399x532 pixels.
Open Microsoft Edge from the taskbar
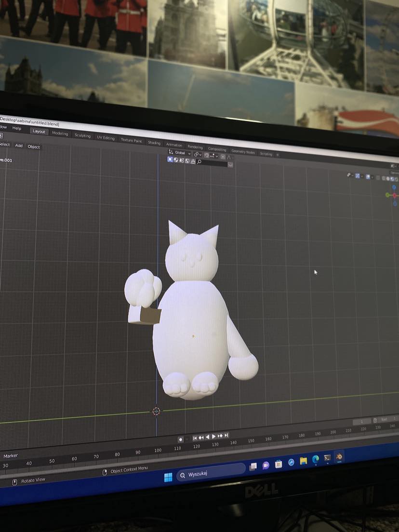(x=316, y=459)
